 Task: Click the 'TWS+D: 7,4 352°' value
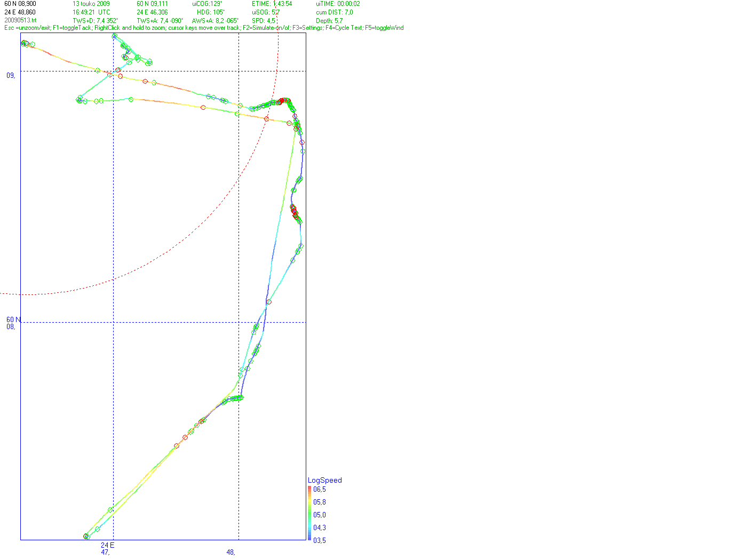pos(96,21)
